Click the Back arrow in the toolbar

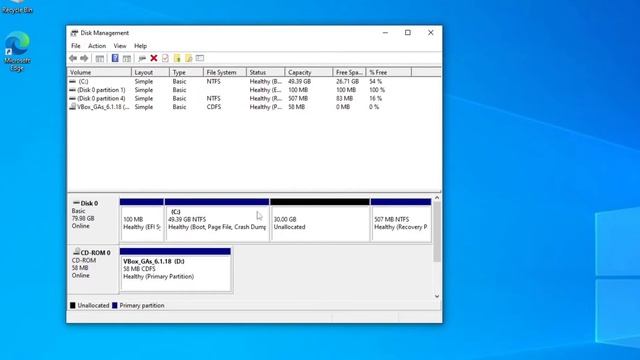point(73,58)
